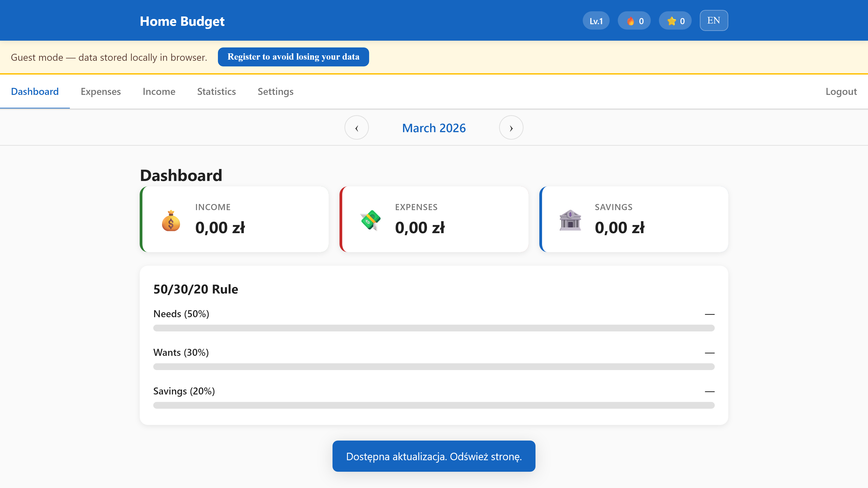Click the EXPENSES card label
The width and height of the screenshot is (868, 488).
click(416, 207)
